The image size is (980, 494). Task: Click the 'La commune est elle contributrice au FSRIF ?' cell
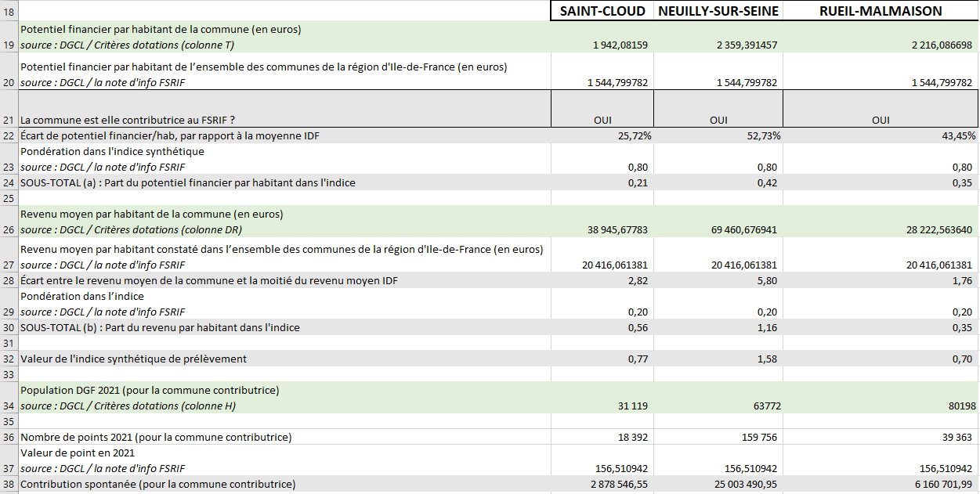(x=128, y=120)
